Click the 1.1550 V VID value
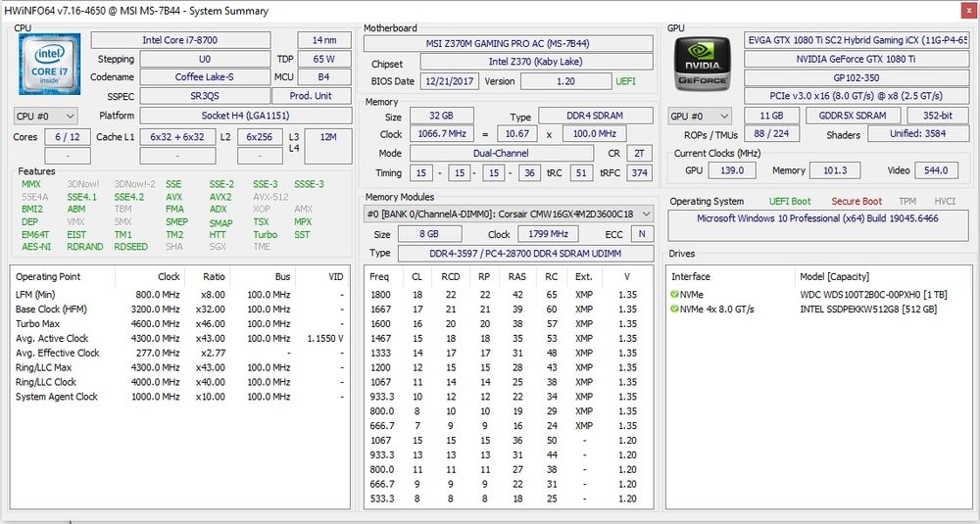Viewport: 980px width, 524px height. coord(325,338)
